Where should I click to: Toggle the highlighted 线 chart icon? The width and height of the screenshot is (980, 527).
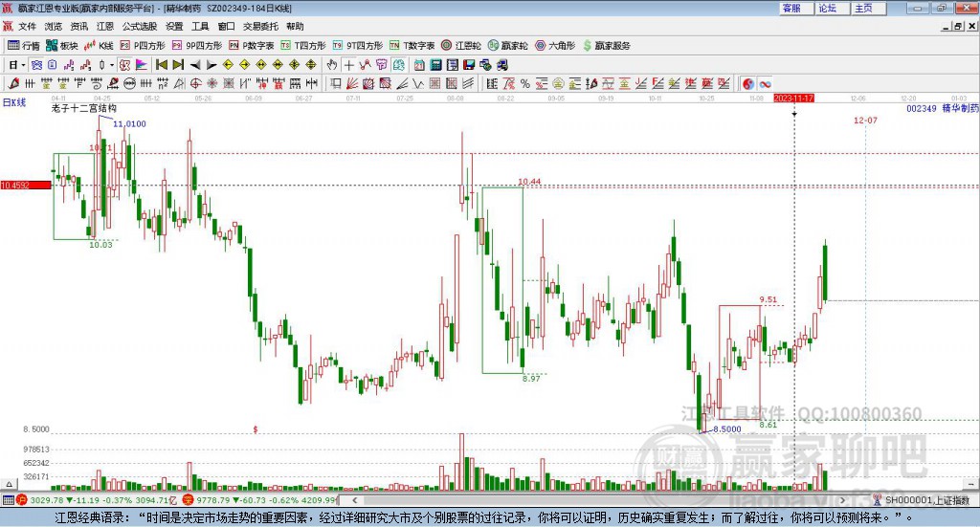point(398,65)
